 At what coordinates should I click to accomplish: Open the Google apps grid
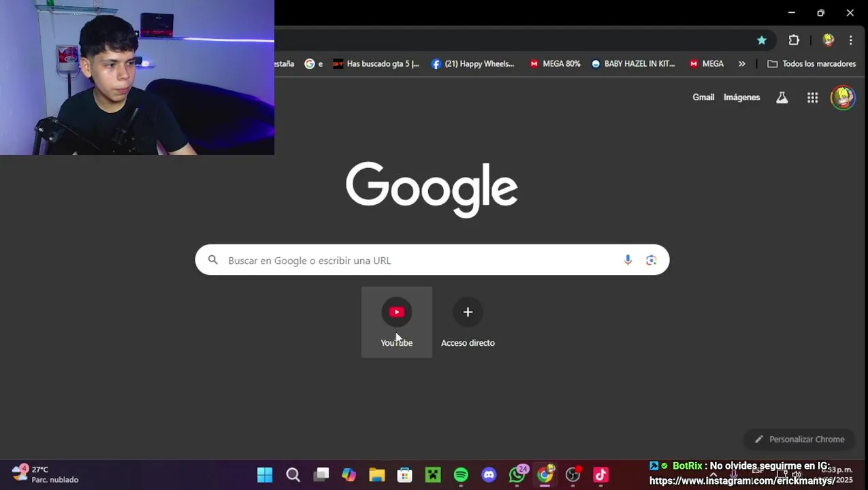812,97
